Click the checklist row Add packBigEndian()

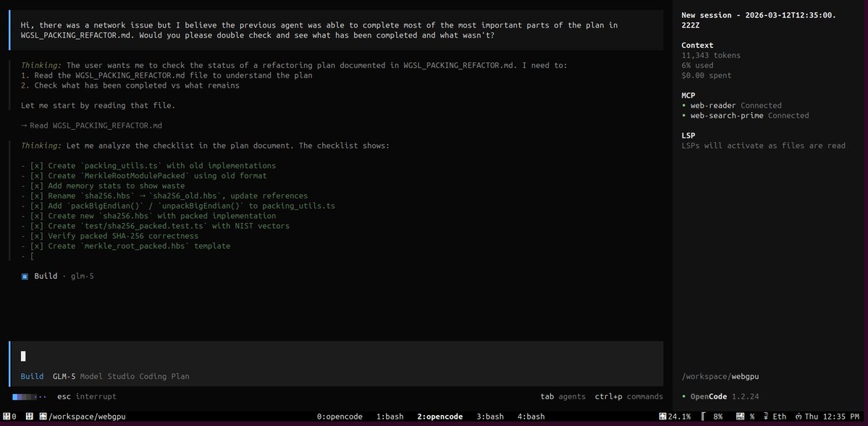click(x=178, y=206)
